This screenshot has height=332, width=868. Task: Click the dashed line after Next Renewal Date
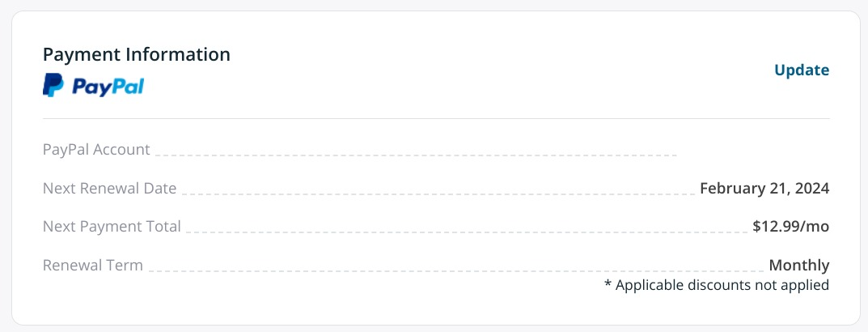click(x=437, y=194)
